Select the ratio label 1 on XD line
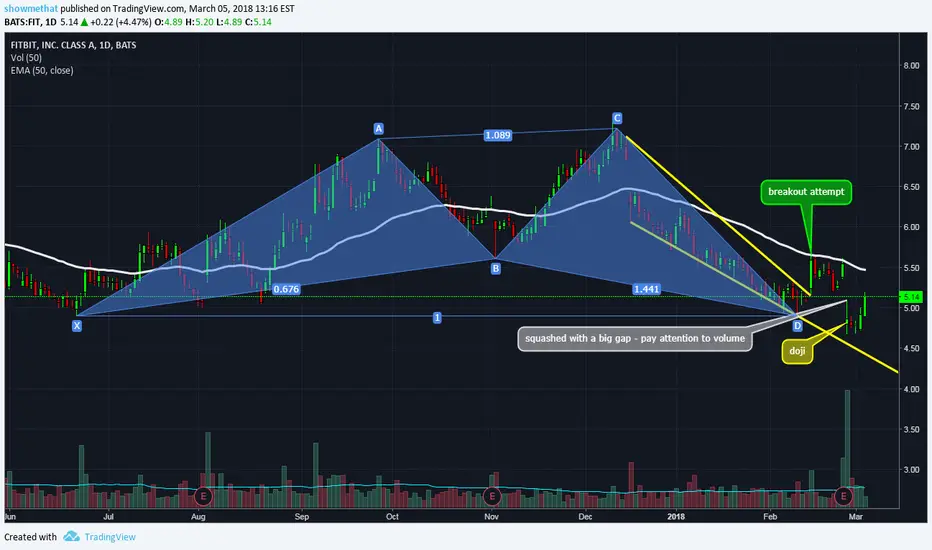Viewport: 932px width, 550px height. 437,318
